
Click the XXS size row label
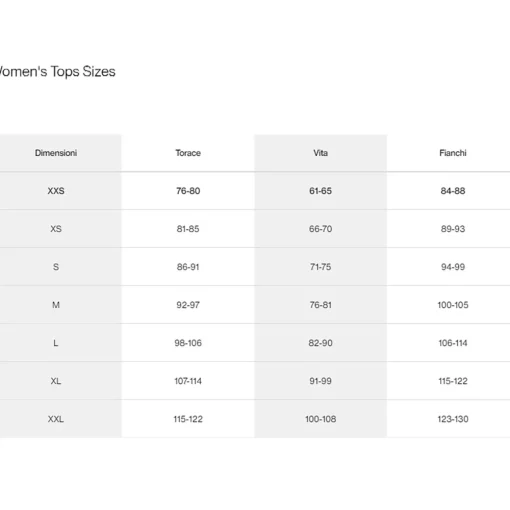coord(56,191)
